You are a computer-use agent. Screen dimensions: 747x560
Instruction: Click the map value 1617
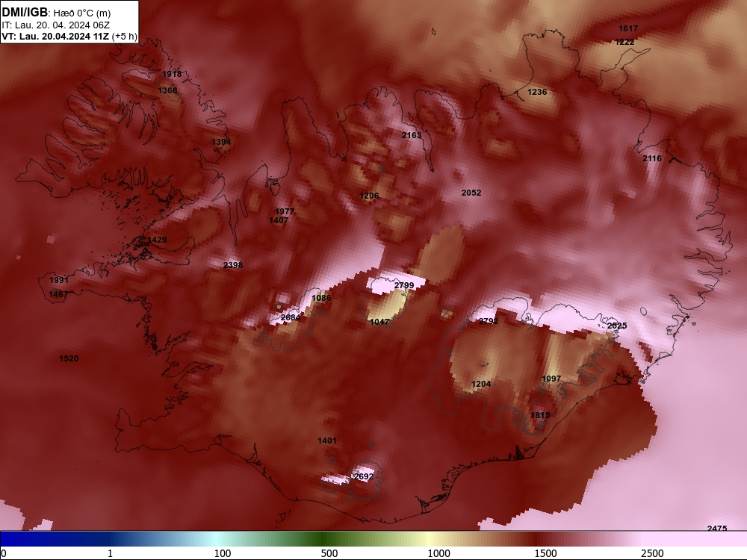(628, 28)
